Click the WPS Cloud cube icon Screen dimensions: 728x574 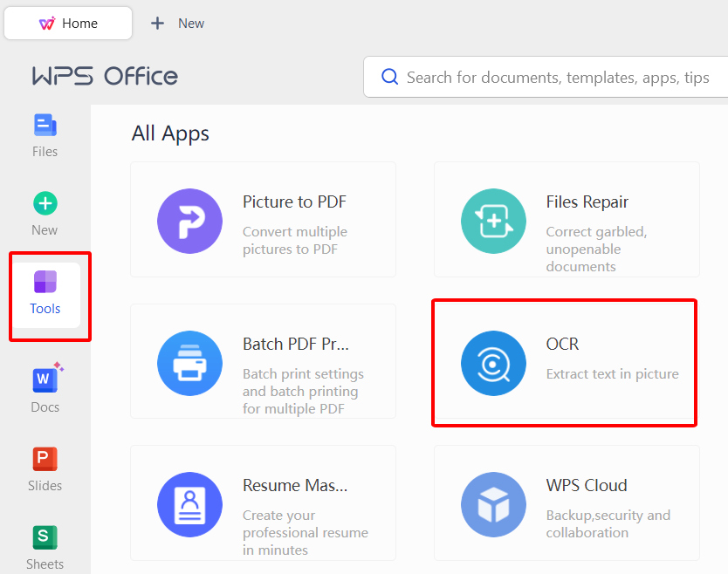click(x=493, y=505)
